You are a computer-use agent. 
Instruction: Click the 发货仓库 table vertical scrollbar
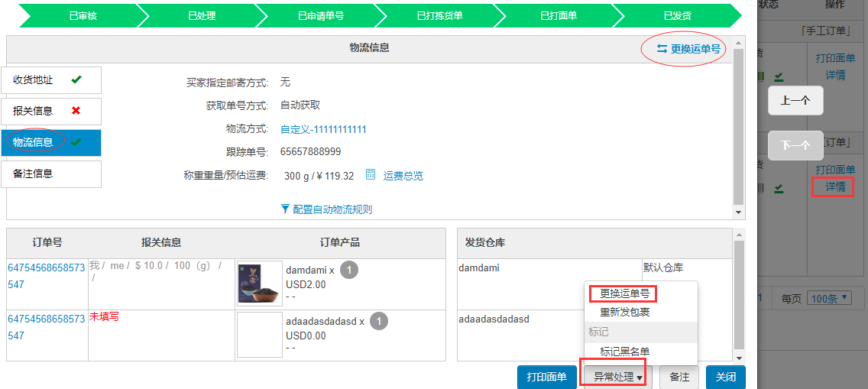pos(739,295)
